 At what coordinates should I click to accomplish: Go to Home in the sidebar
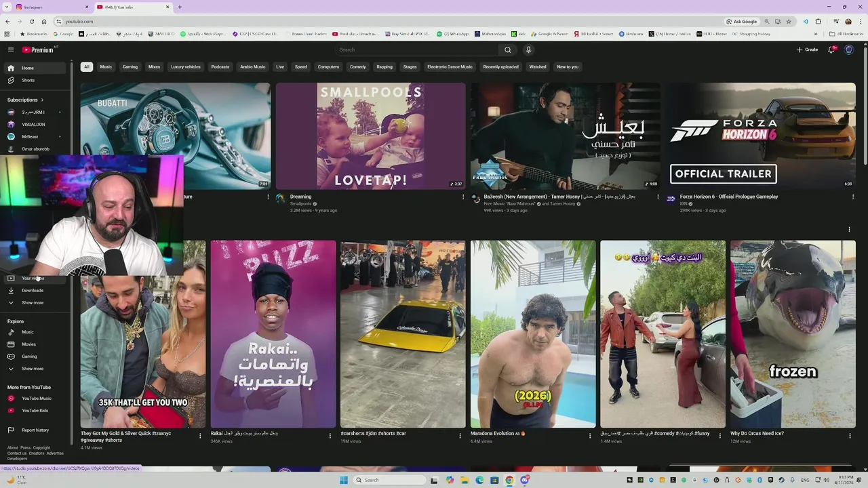click(x=35, y=68)
